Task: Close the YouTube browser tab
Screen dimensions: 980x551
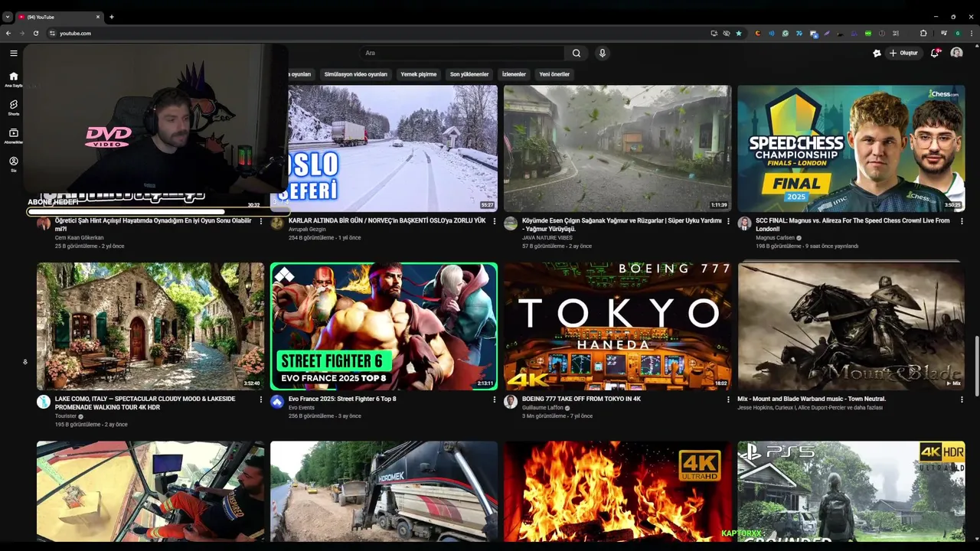Action: [98, 17]
